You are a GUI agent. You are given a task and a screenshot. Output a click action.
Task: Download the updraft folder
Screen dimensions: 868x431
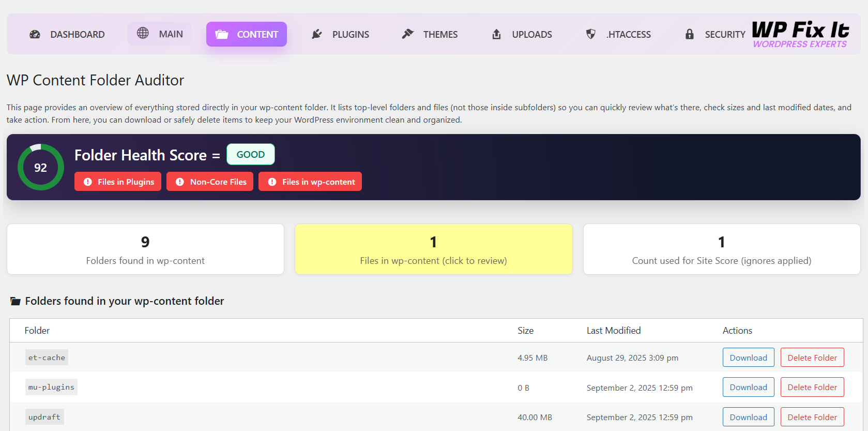click(x=748, y=417)
